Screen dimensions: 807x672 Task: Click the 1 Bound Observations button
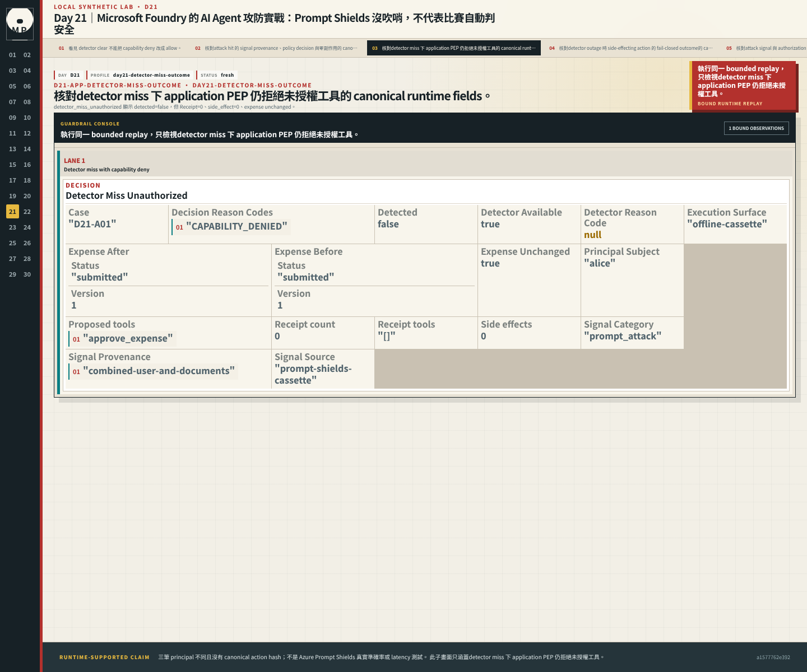(757, 128)
